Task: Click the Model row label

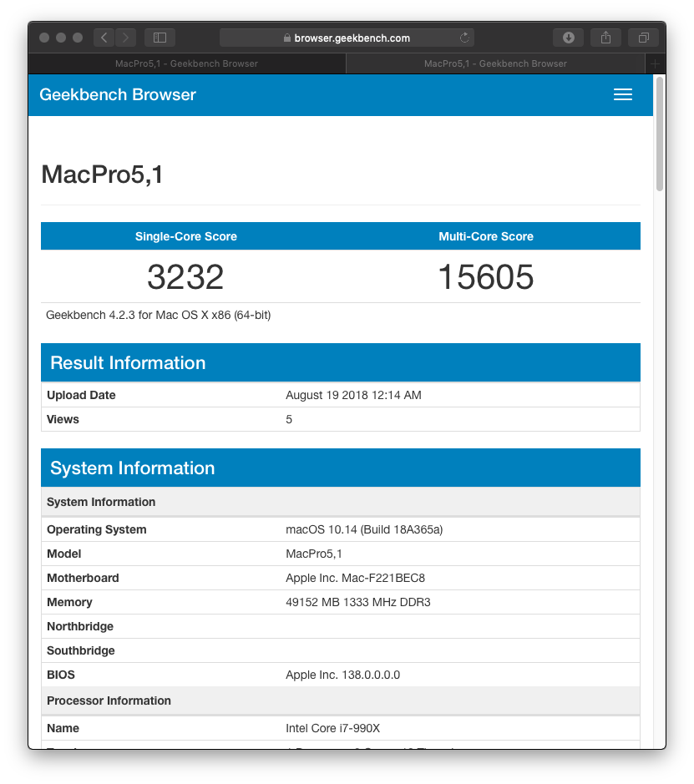Action: click(64, 554)
